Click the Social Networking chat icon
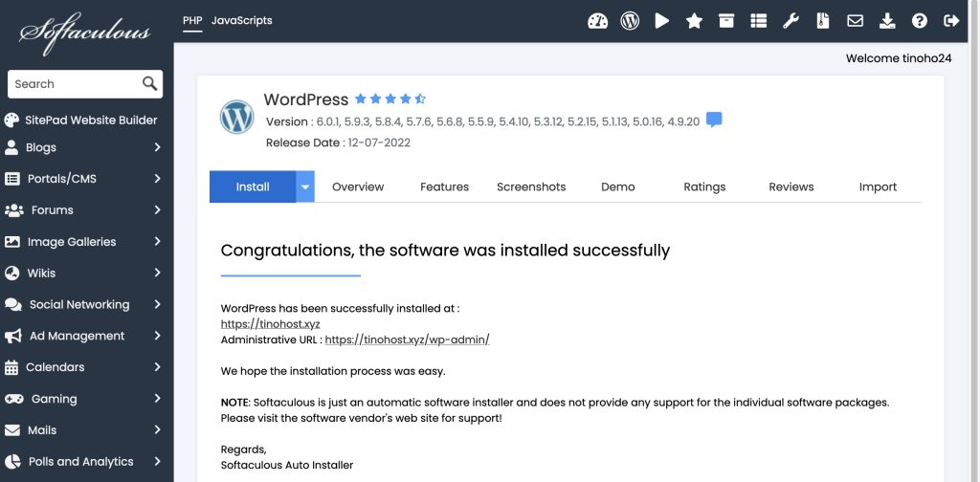980x482 pixels. pos(13,305)
